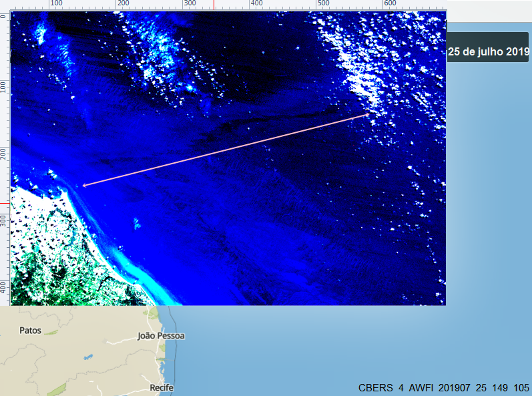Screen dimensions: 532x396
Task: Click the CBERS 4 AWFI image caption text
Action: (443, 387)
